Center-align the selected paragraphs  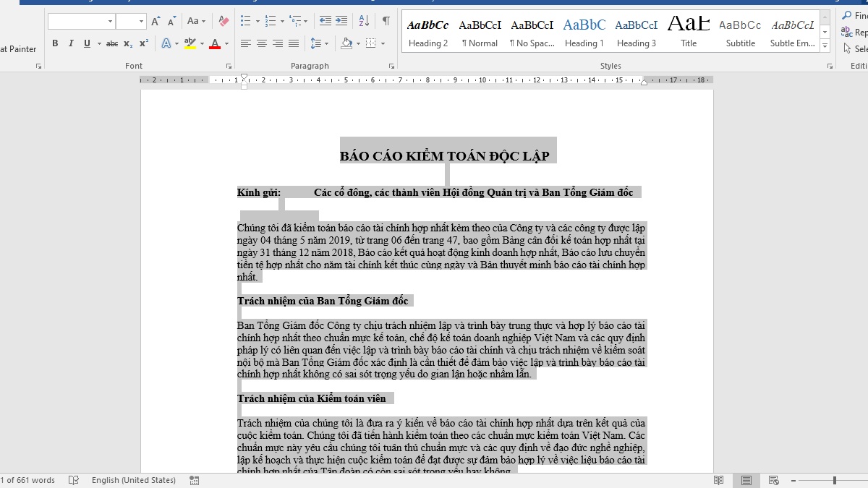pyautogui.click(x=261, y=43)
